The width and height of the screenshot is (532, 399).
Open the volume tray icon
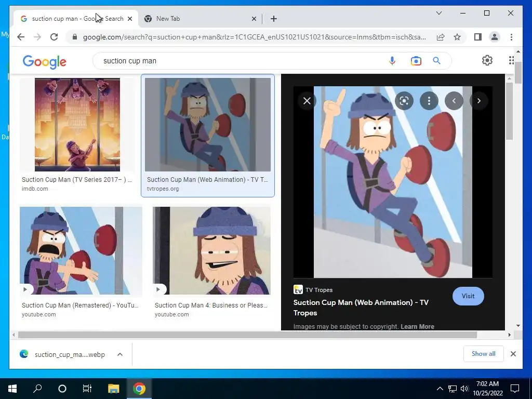pos(464,389)
